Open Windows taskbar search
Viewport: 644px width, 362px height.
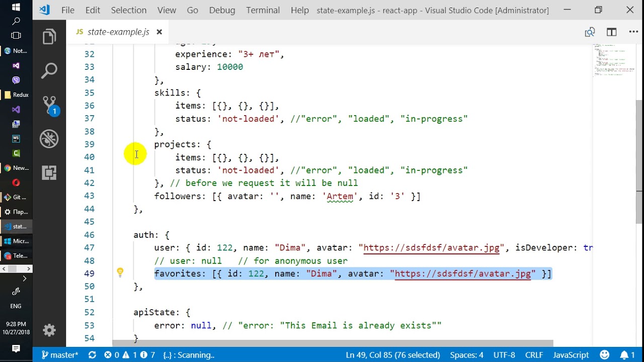click(16, 21)
